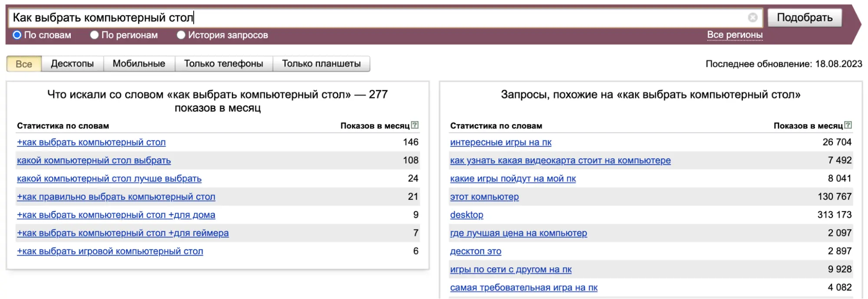This screenshot has height=299, width=868.
Task: Open the 'интересные игры на пк' link
Action: (501, 142)
